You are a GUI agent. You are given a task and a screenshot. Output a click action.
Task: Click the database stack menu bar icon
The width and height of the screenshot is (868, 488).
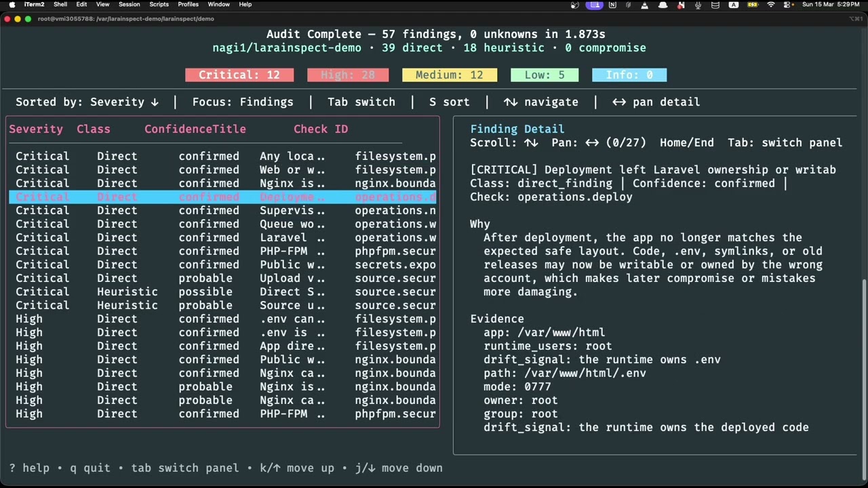[x=715, y=4]
